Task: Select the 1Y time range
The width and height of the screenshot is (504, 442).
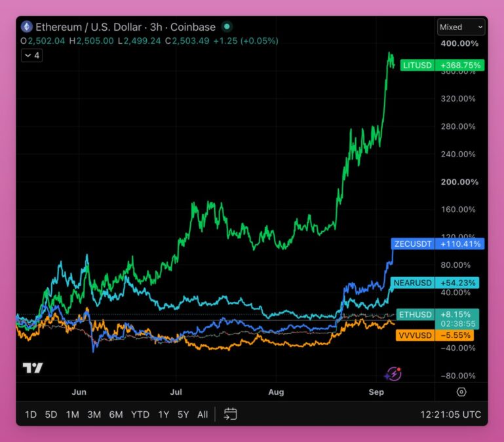Action: tap(164, 414)
